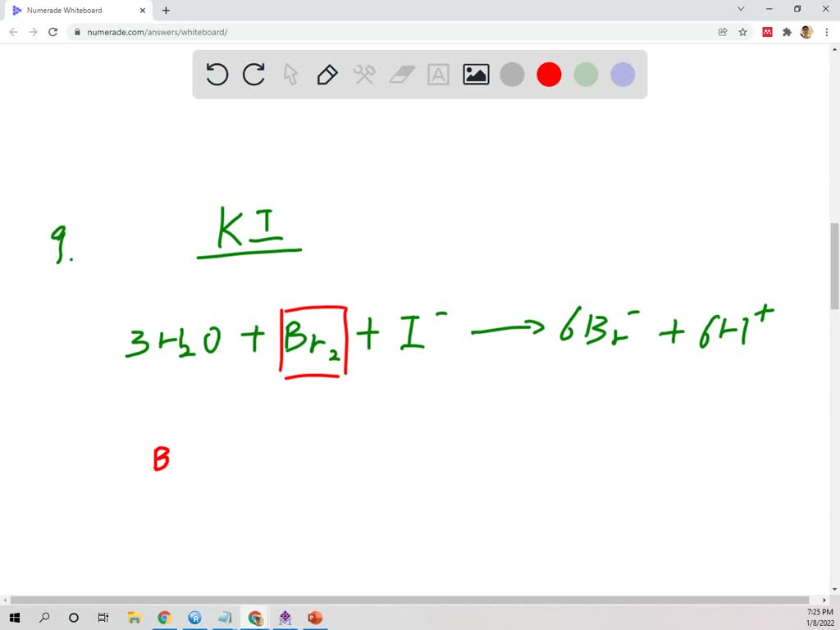840x630 pixels.
Task: Activate the Eraser tool
Action: [401, 75]
